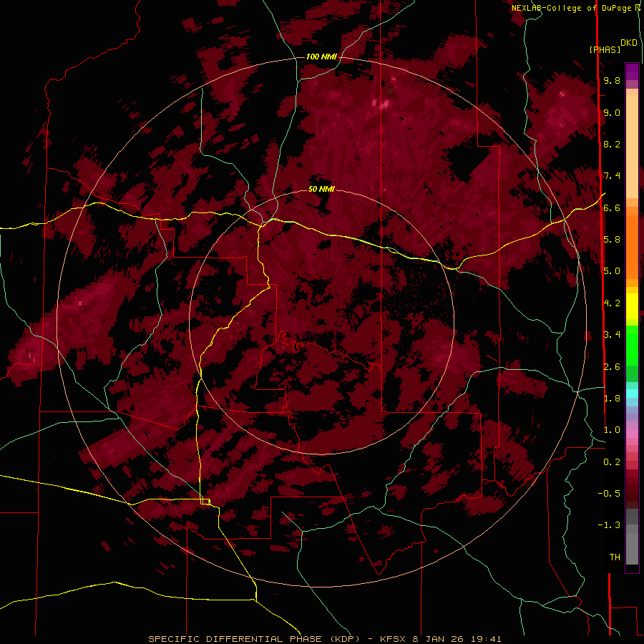Image resolution: width=644 pixels, height=644 pixels.
Task: Click the 1.8 value on color scale
Action: pyautogui.click(x=612, y=398)
